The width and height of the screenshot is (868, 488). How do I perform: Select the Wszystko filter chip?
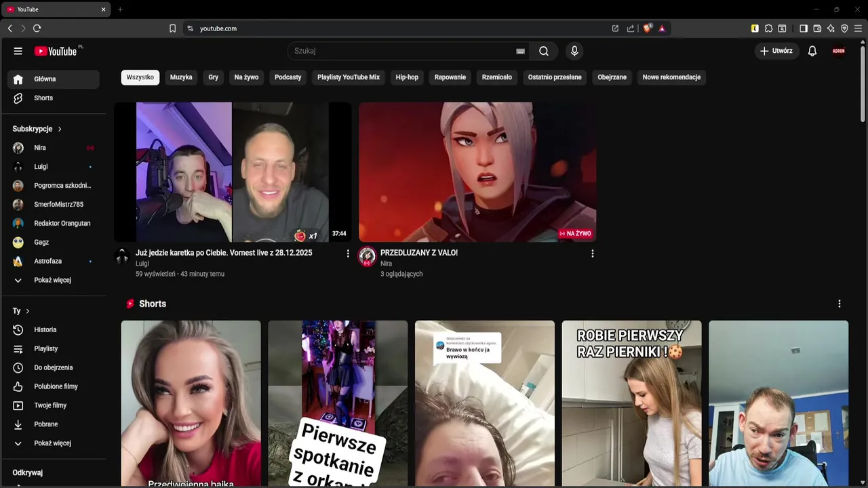coord(140,77)
